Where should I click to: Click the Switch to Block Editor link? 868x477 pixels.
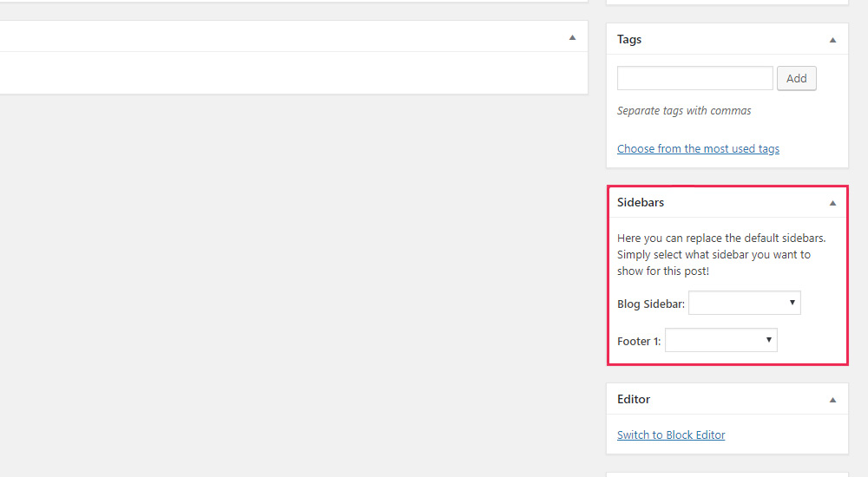671,435
